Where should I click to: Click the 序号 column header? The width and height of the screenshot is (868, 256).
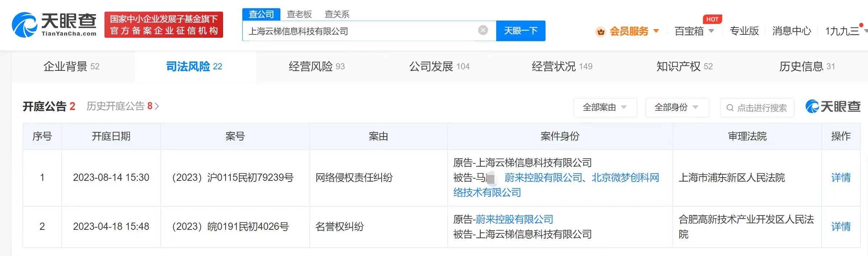[x=42, y=136]
